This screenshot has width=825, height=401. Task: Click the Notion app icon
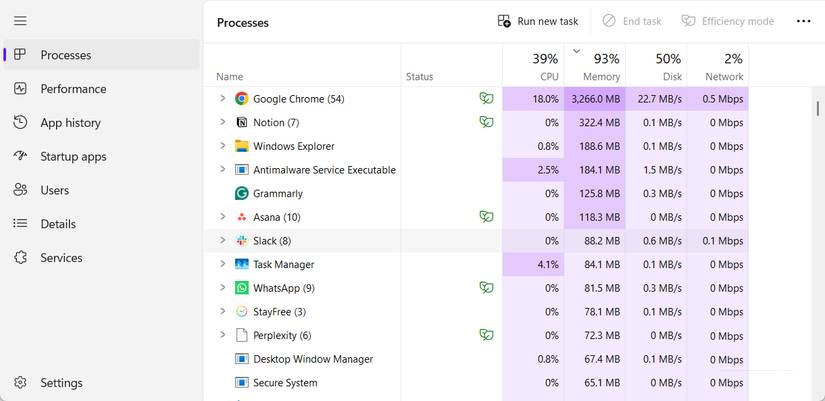click(242, 122)
